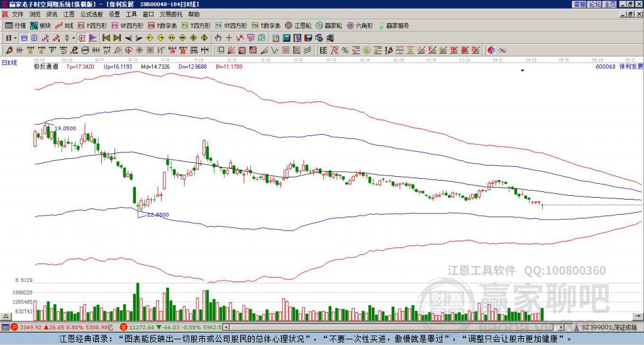Jump to last bar with green skip-forward icon

(116, 38)
